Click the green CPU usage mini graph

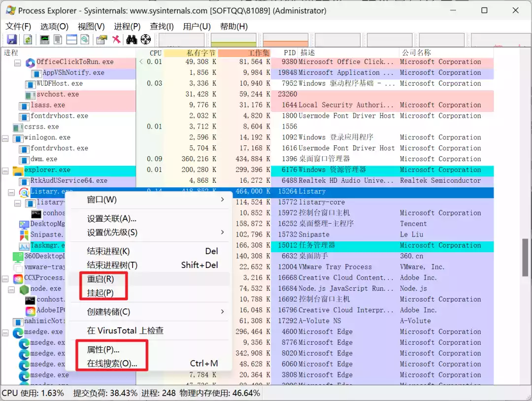click(233, 40)
